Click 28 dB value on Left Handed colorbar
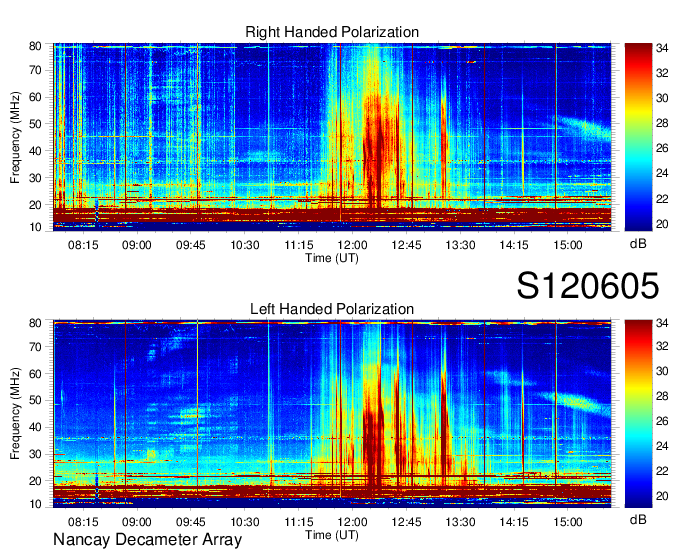Screen dimensions: 680x552 (662, 396)
